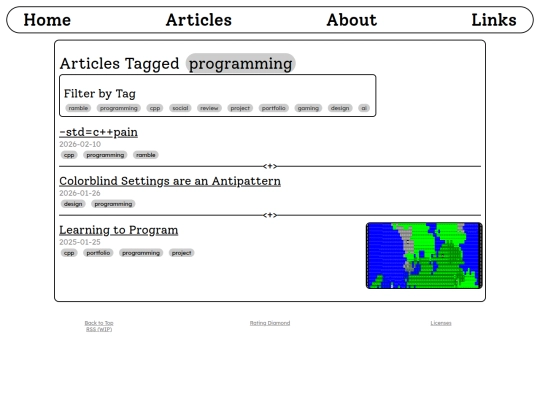This screenshot has width=540, height=405.
Task: Filter by portfolio in Filter by Tag
Action: click(273, 108)
